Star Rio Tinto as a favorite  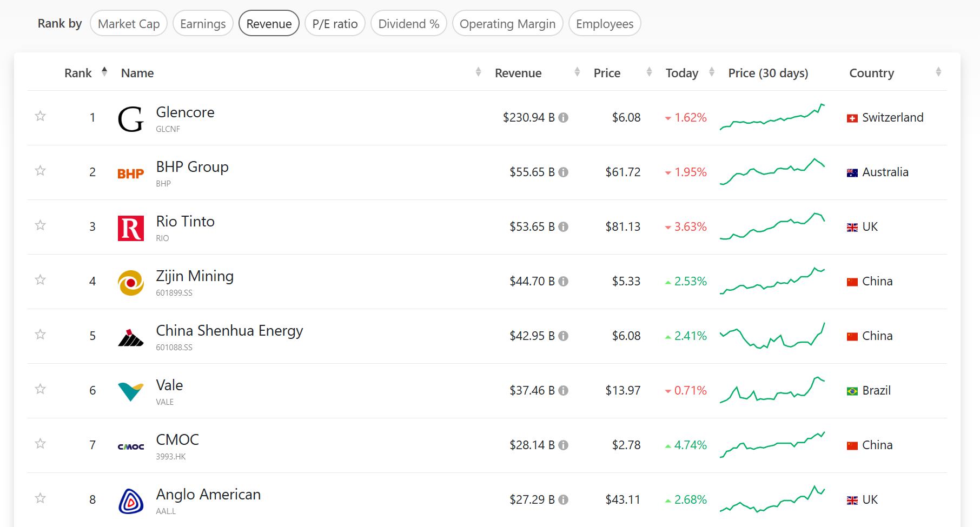(x=40, y=225)
